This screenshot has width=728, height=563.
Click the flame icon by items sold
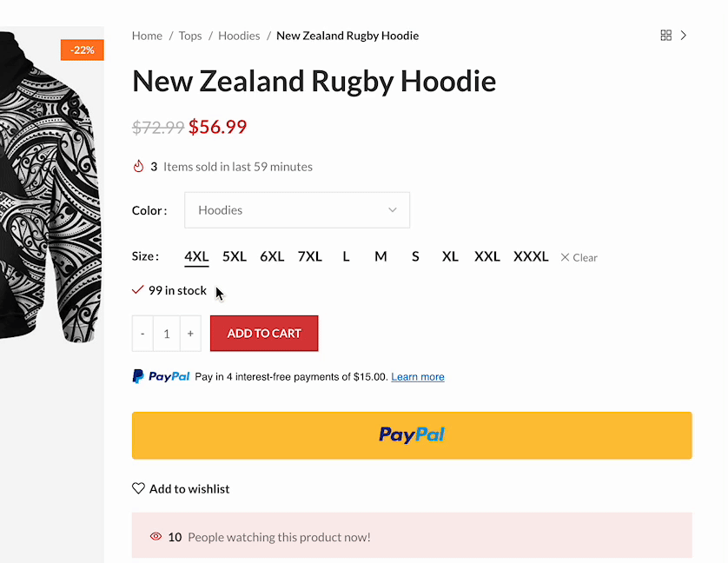point(138,166)
